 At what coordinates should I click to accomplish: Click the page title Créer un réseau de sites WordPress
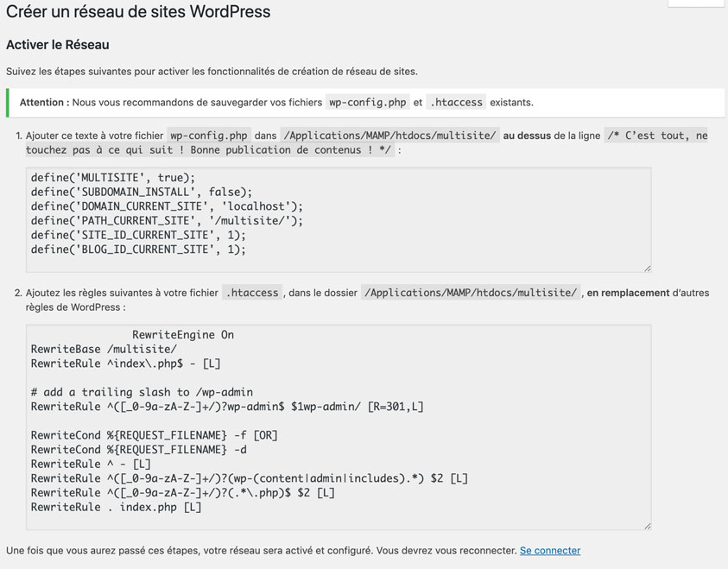tap(138, 12)
